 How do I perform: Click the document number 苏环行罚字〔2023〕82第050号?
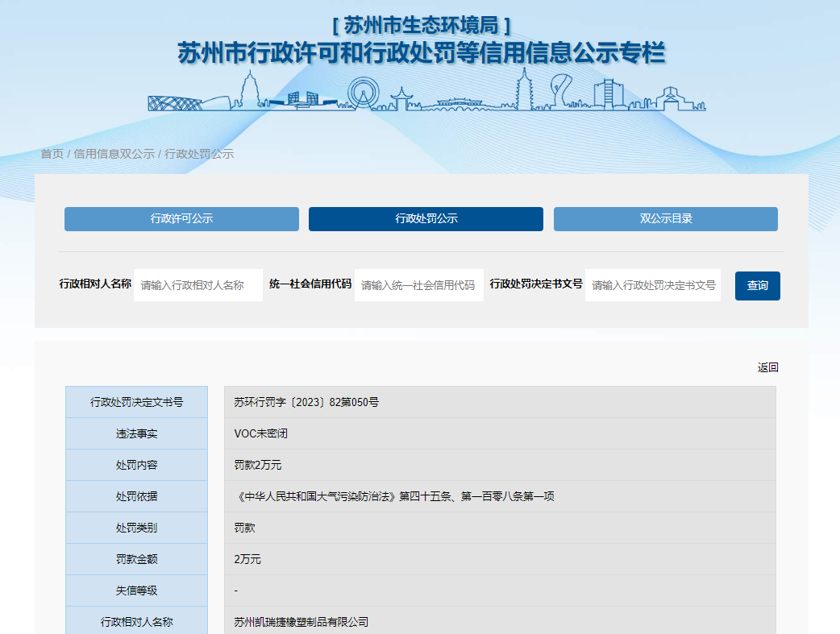306,402
